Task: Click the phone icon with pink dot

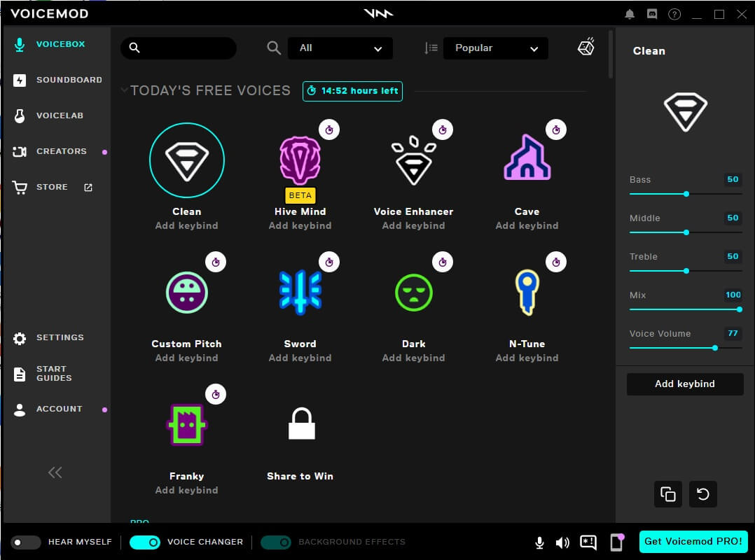Action: coord(617,542)
